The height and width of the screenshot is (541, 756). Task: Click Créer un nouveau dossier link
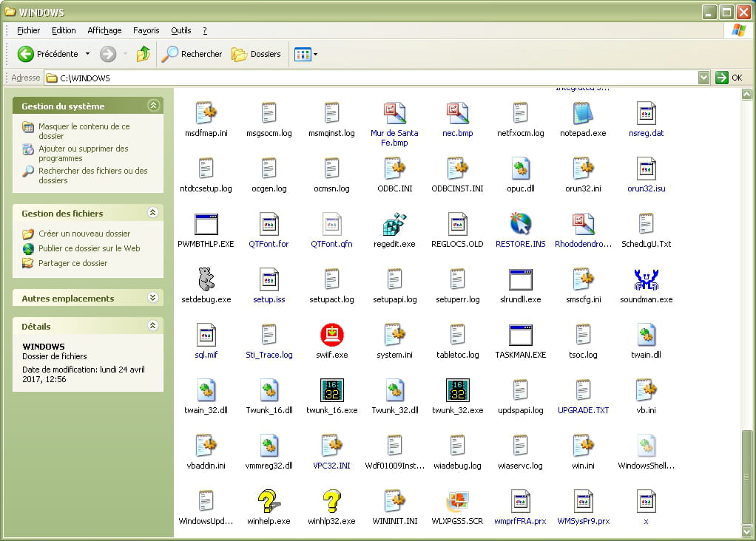tap(84, 234)
